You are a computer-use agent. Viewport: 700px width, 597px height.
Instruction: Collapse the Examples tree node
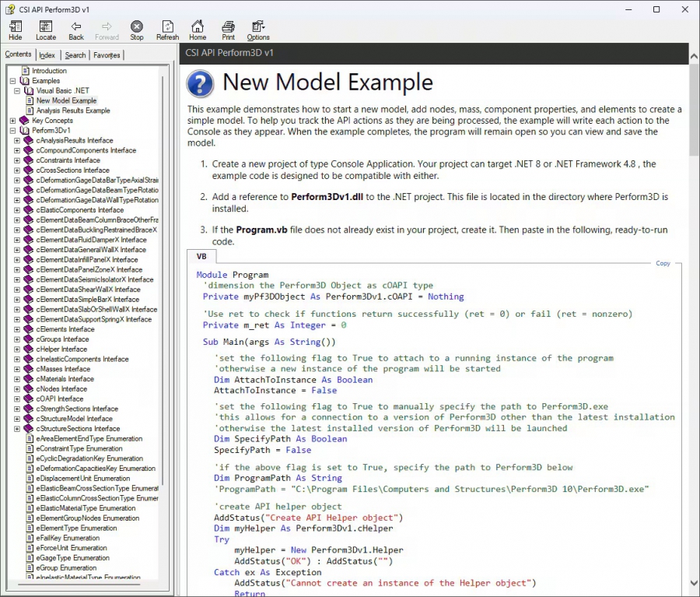pos(13,81)
